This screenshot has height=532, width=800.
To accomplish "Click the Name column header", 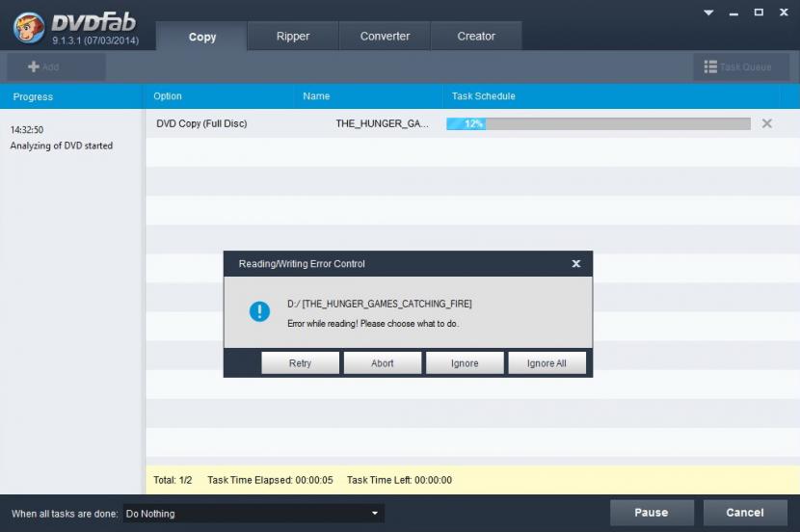I will tap(368, 96).
